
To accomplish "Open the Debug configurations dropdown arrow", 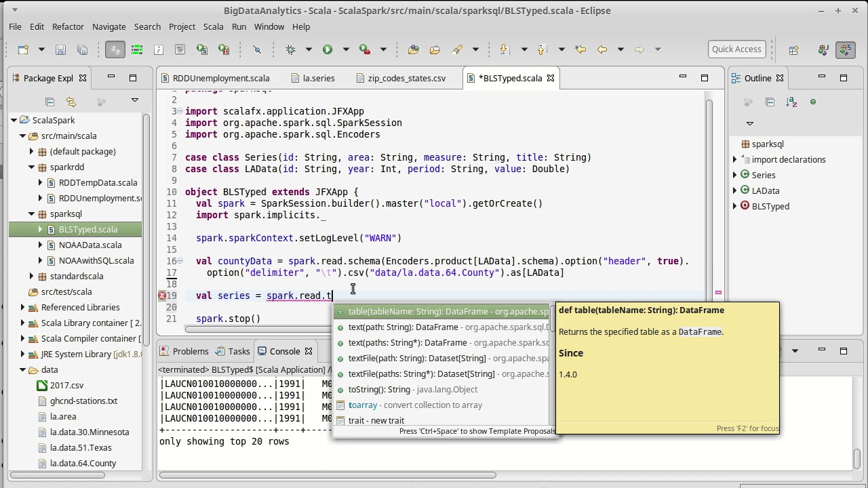I will click(x=309, y=49).
